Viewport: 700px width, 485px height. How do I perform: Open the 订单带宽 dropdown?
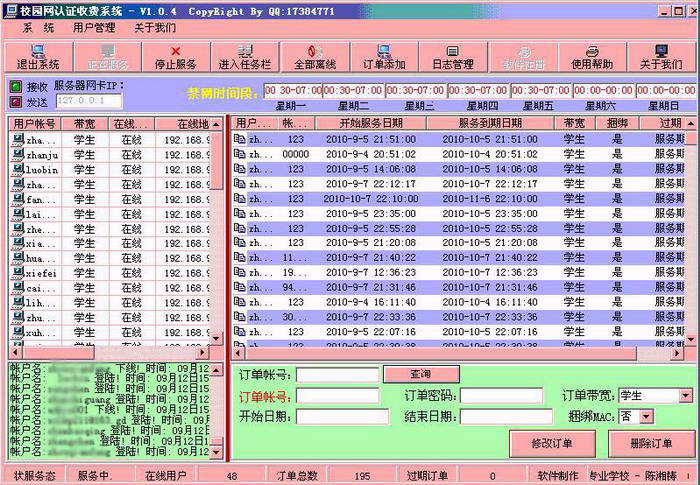coord(683,396)
